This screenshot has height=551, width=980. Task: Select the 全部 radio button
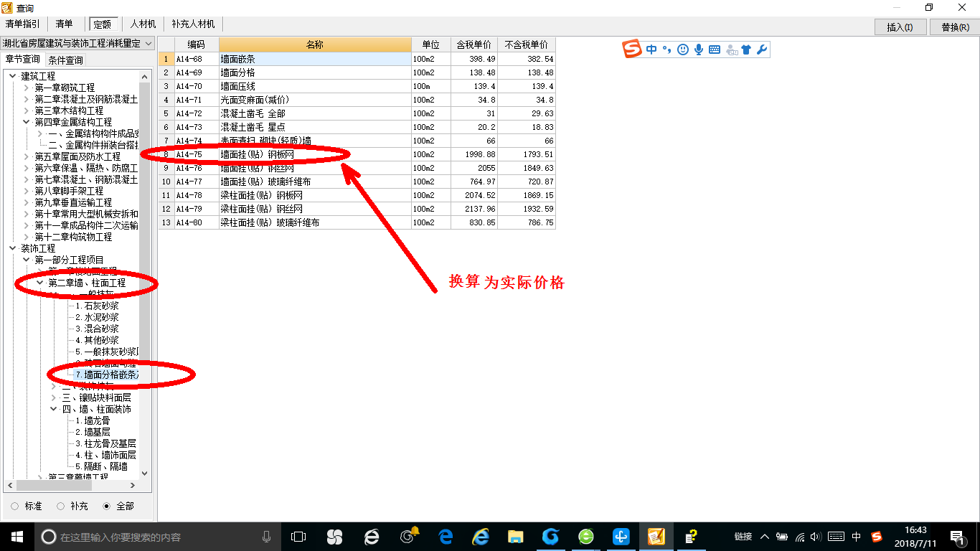106,507
